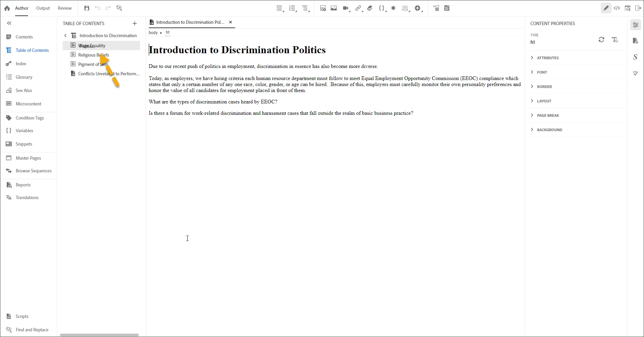Click the horizontal lines icon beside the starburst

click(405, 8)
